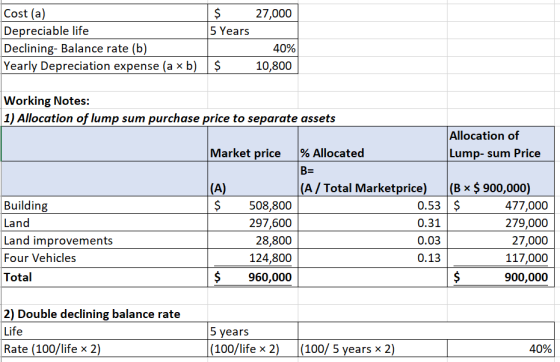Click the '5 Years' depreciable life cell
This screenshot has height=362, width=560.
point(253,31)
